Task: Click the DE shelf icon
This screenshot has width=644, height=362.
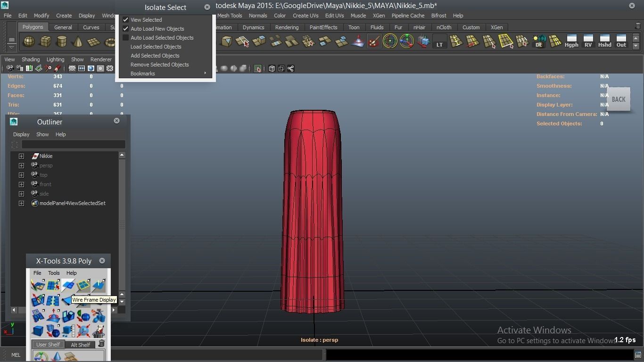Action: 538,41
